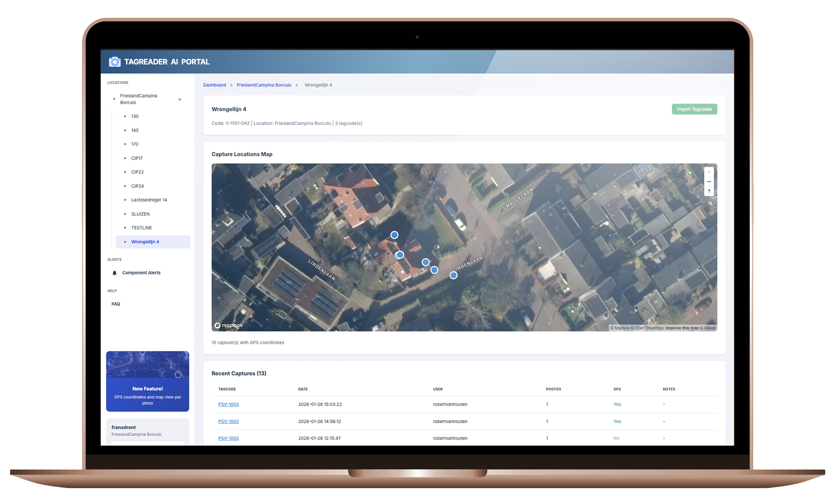Open settings dot beside FrieslandCampina Borculo

pyautogui.click(x=180, y=100)
